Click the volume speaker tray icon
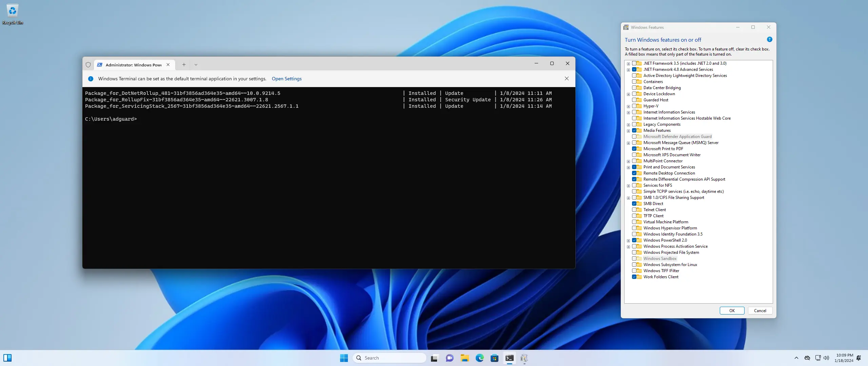The image size is (868, 366). point(826,358)
